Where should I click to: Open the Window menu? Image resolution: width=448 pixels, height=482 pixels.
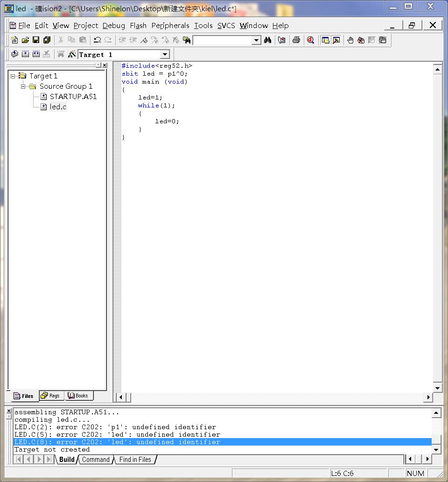pos(253,26)
